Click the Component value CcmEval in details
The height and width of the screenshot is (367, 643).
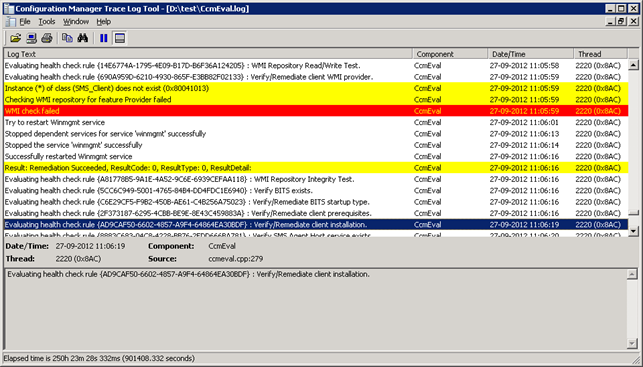click(222, 246)
